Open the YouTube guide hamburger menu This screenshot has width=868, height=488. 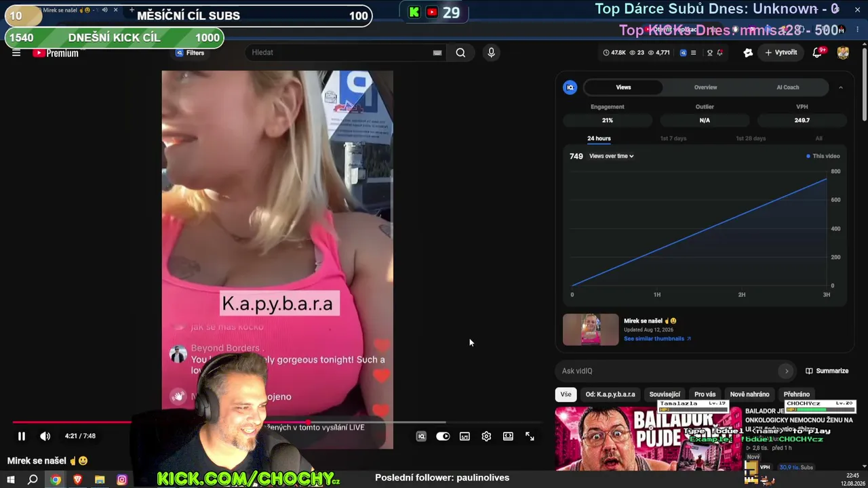(x=16, y=53)
